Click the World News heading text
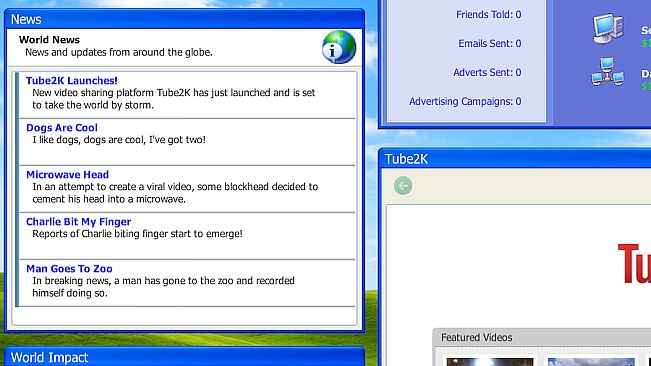Viewport: 651px width, 366px height. pyautogui.click(x=49, y=39)
